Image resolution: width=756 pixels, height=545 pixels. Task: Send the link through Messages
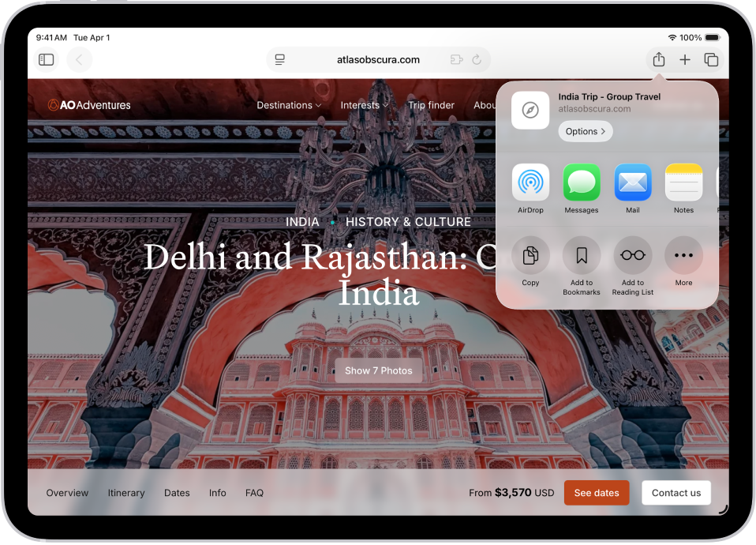(582, 183)
